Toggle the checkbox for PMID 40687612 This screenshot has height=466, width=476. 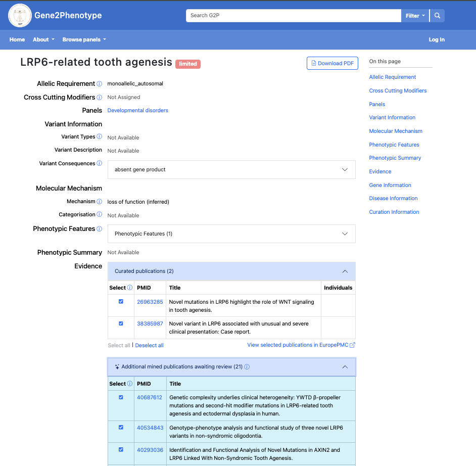pyautogui.click(x=121, y=397)
